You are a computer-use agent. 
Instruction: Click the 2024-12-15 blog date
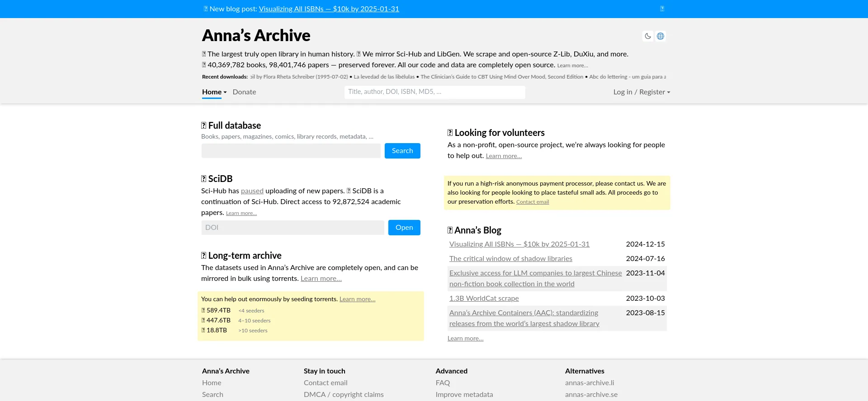point(645,244)
